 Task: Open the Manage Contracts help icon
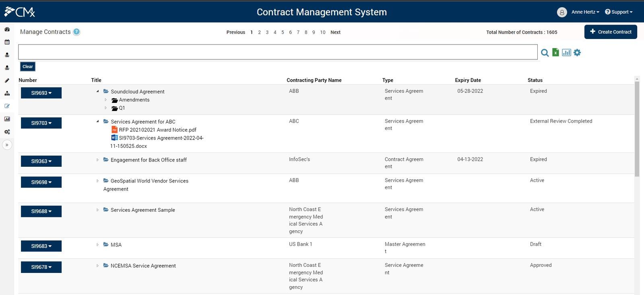click(76, 32)
